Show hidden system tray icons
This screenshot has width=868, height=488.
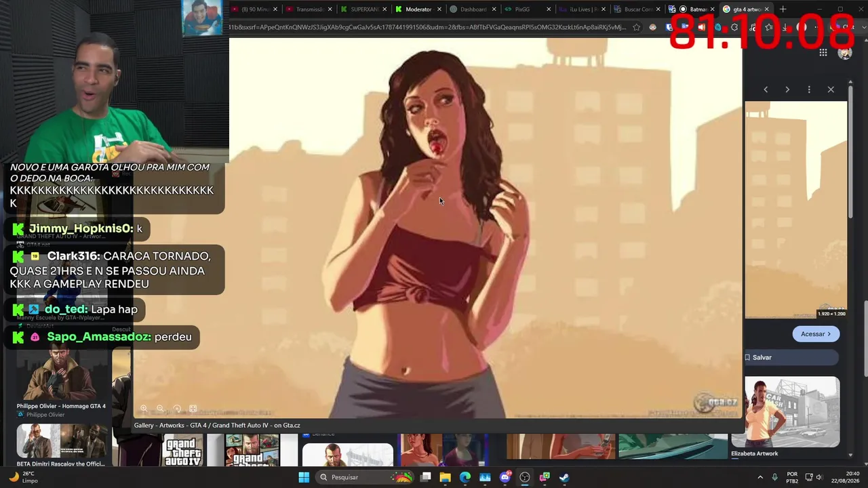click(760, 477)
